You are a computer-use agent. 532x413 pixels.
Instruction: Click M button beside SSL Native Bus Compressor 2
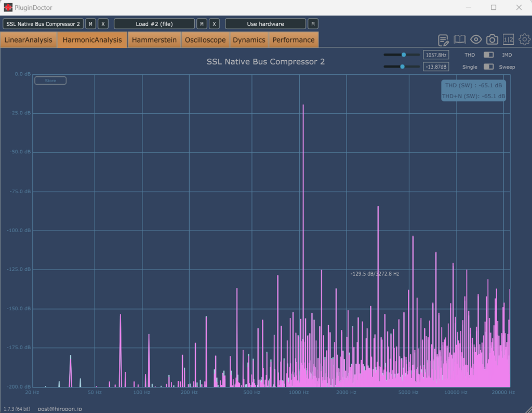coord(90,24)
